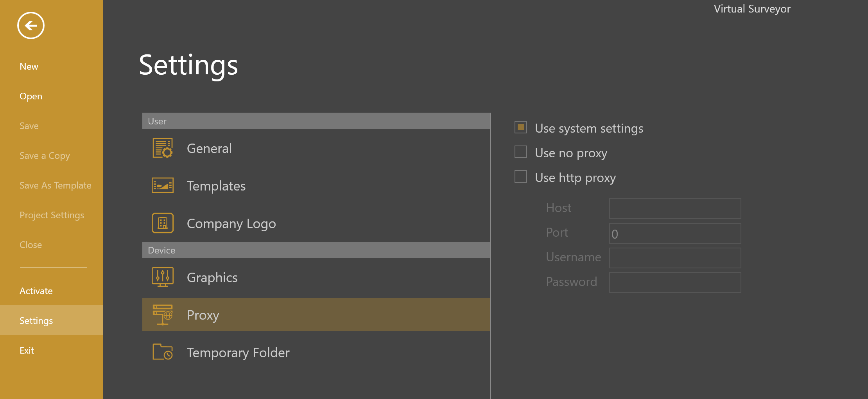The height and width of the screenshot is (399, 868).
Task: Enable Use http proxy
Action: click(x=521, y=177)
